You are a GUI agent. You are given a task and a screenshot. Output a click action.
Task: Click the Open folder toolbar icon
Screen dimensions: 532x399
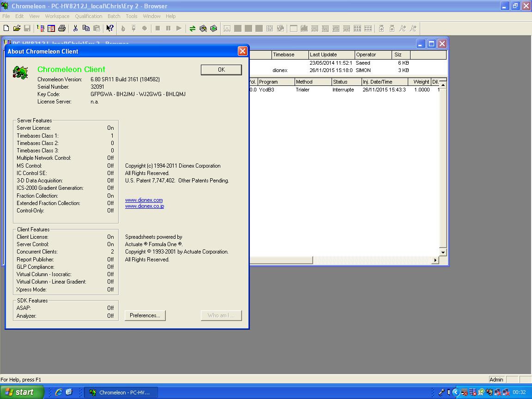17,29
